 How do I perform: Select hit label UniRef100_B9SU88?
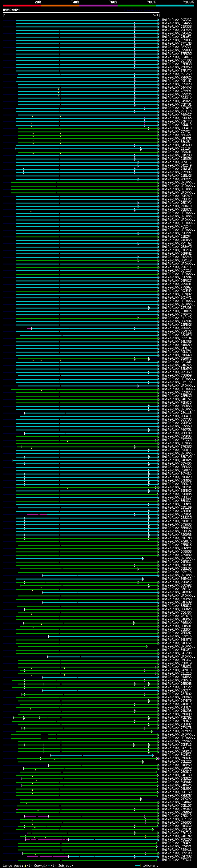(176, 50)
